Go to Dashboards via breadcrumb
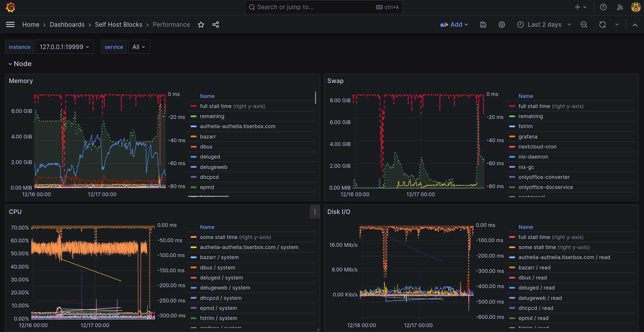 [67, 24]
